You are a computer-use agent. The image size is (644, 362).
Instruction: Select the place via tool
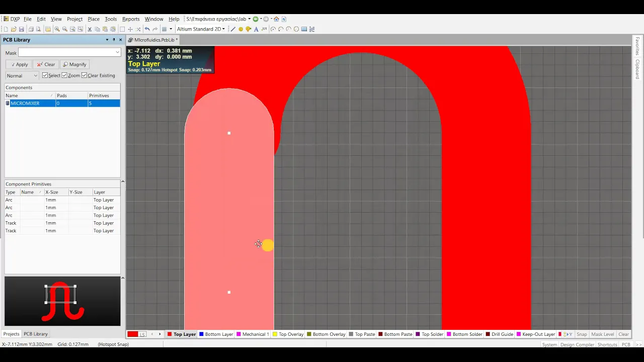(x=248, y=29)
